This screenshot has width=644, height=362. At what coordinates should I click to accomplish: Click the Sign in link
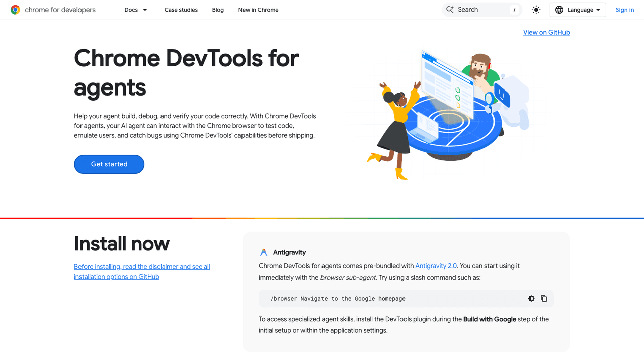coord(625,10)
